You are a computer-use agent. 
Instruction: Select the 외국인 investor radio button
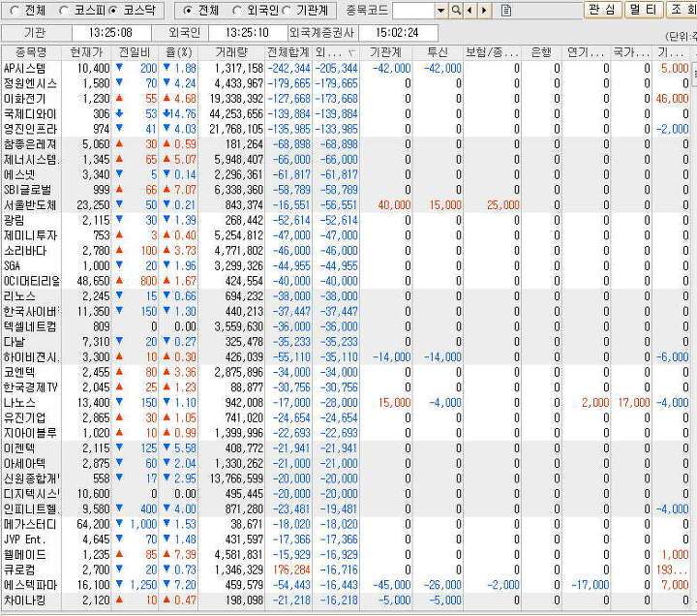[x=237, y=11]
